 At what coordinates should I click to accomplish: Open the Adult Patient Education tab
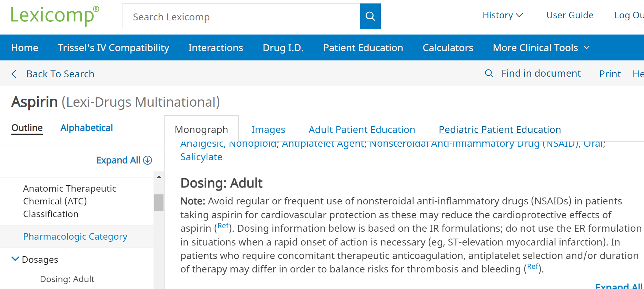361,129
